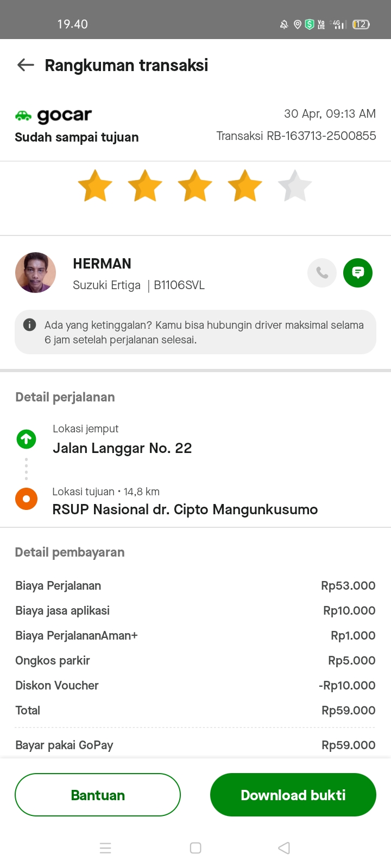Screen dimensions: 391x868
Task: Tap destination RSUP Nasional dr. Cipto Mangunkusumo
Action: click(185, 509)
